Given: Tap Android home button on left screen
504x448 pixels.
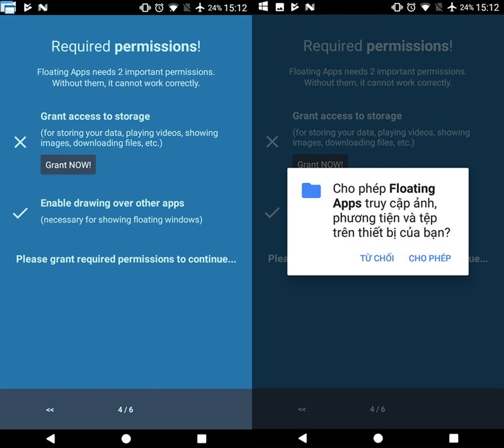Looking at the screenshot, I should click(126, 439).
